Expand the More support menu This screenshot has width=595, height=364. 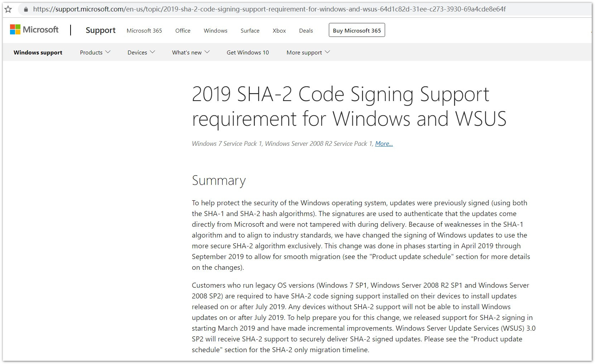(308, 52)
